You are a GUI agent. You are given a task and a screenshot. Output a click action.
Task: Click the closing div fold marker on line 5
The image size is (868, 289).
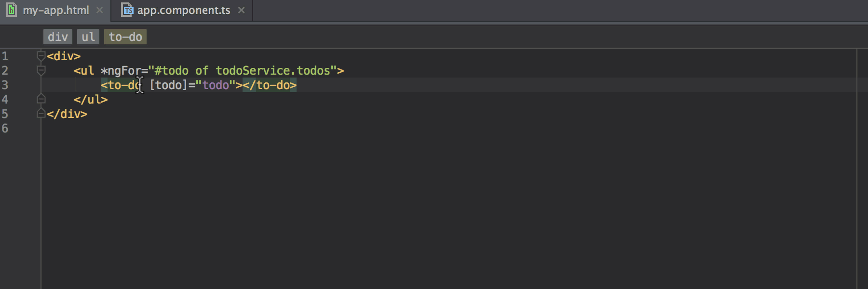tap(41, 114)
